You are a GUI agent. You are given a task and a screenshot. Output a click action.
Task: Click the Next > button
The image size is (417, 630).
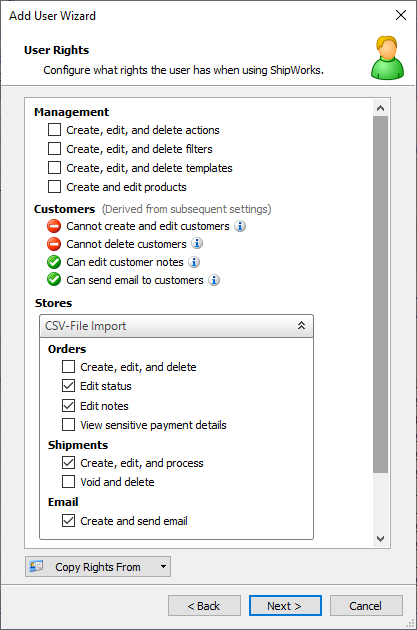pyautogui.click(x=285, y=605)
